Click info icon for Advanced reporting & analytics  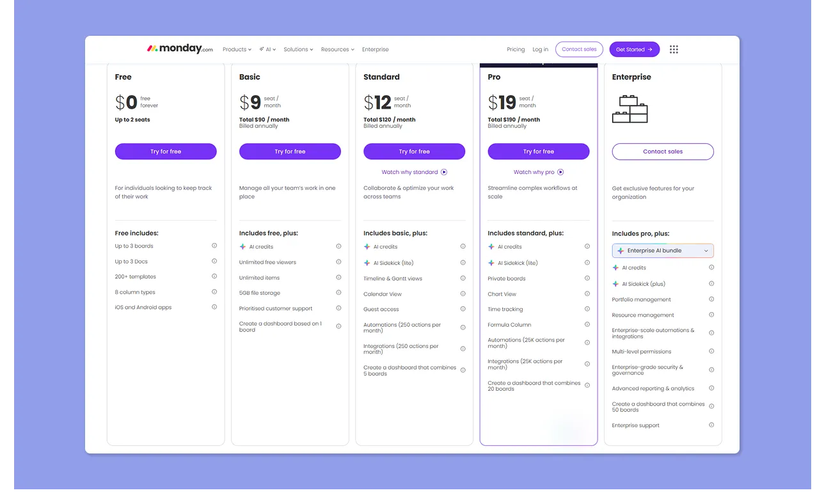[711, 388]
